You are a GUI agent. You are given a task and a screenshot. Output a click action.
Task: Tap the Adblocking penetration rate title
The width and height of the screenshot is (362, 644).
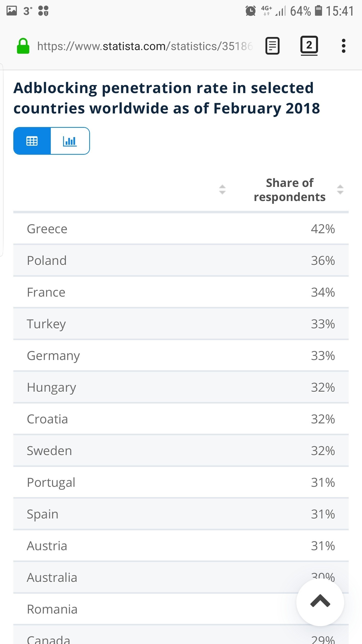(x=166, y=98)
